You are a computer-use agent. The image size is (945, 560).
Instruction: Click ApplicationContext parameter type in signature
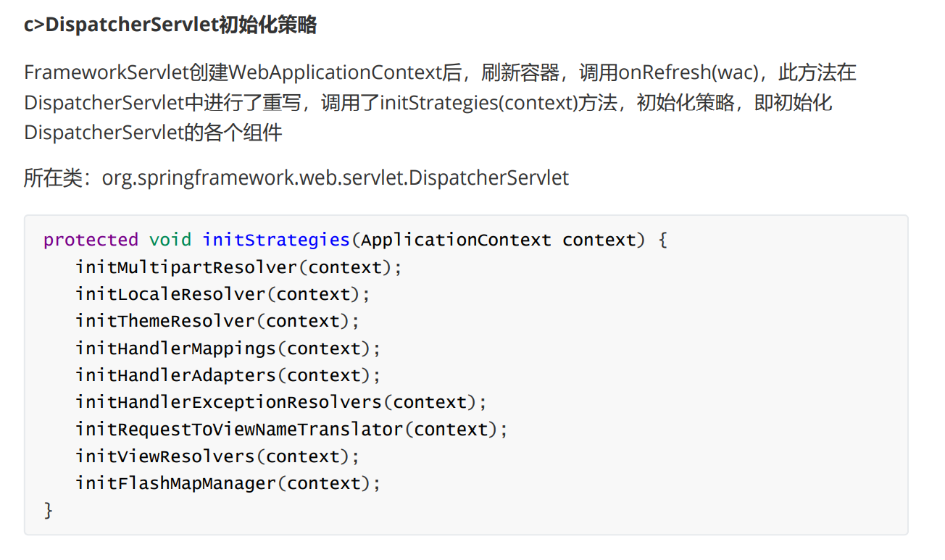456,240
